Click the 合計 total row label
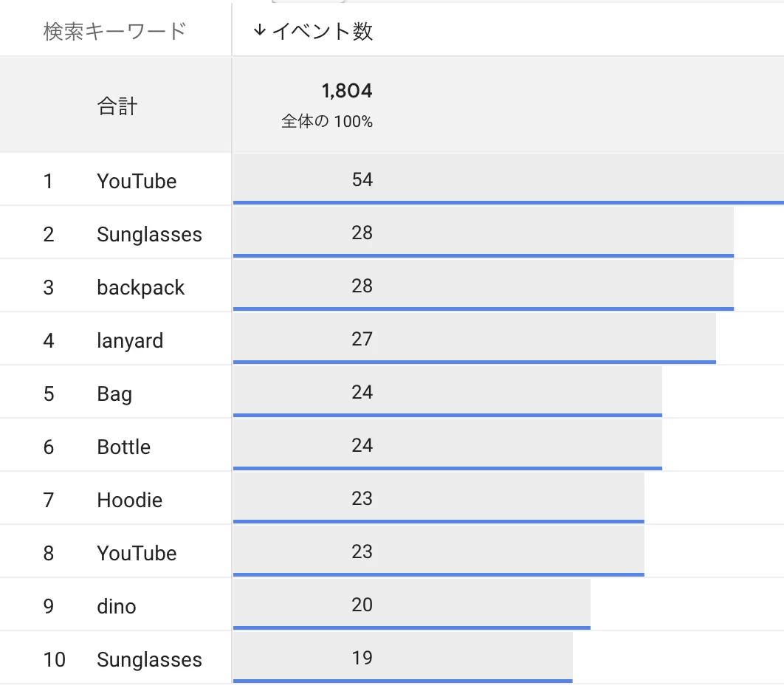784x691 pixels. click(x=117, y=106)
